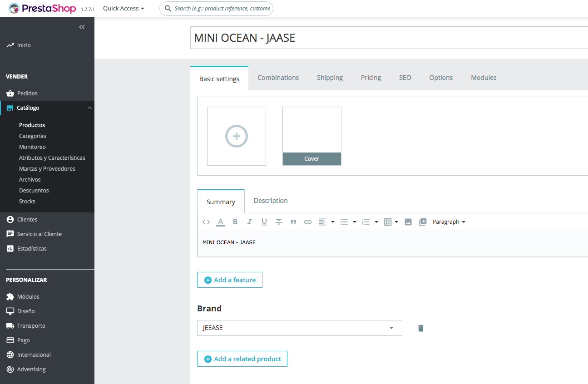Open Marcas y Proveedores page
Image resolution: width=588 pixels, height=384 pixels.
[x=47, y=168]
